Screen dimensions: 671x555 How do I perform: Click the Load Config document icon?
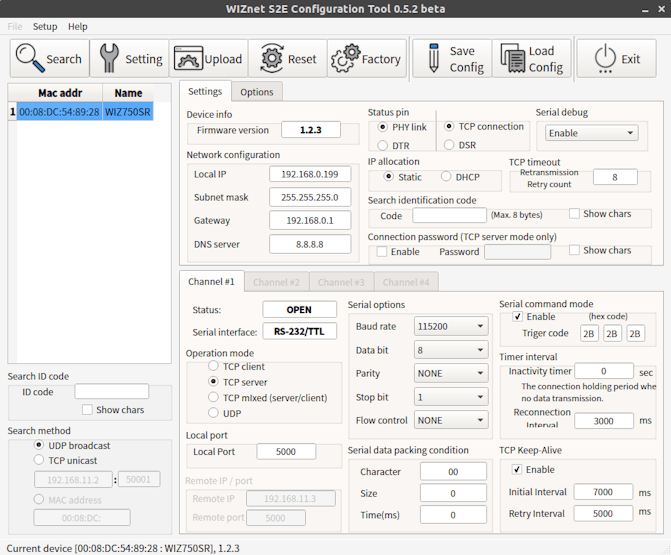[512, 58]
